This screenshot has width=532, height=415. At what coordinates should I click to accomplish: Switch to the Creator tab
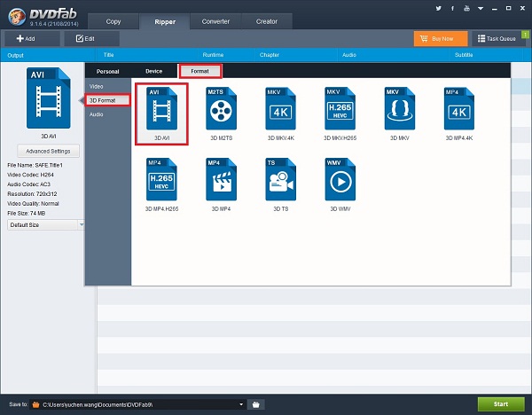267,21
